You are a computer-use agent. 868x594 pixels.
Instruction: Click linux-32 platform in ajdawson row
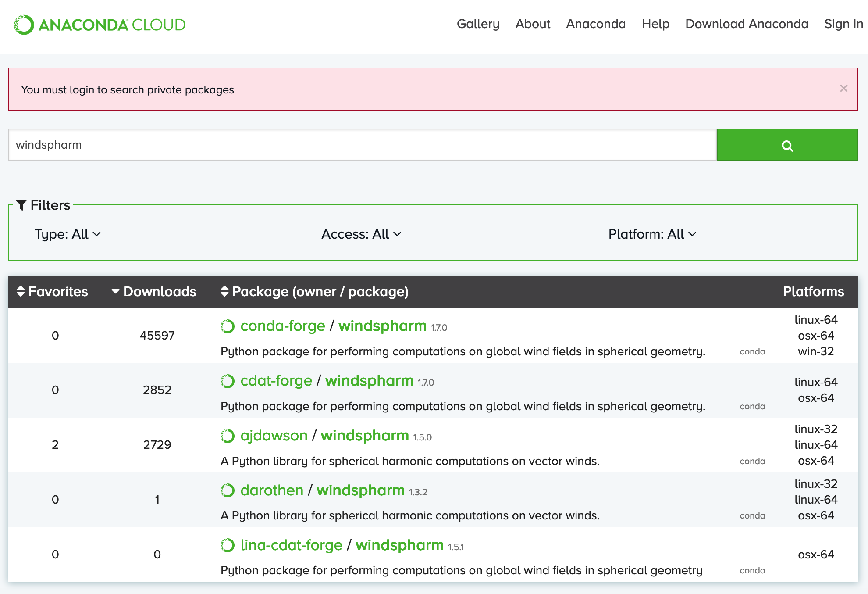pos(816,429)
